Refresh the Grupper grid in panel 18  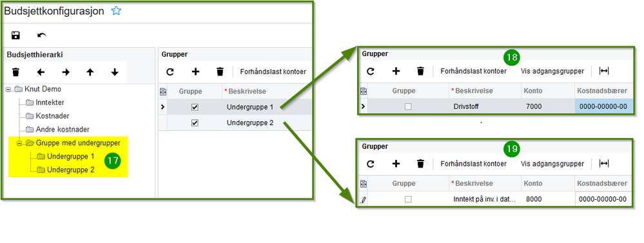point(371,71)
